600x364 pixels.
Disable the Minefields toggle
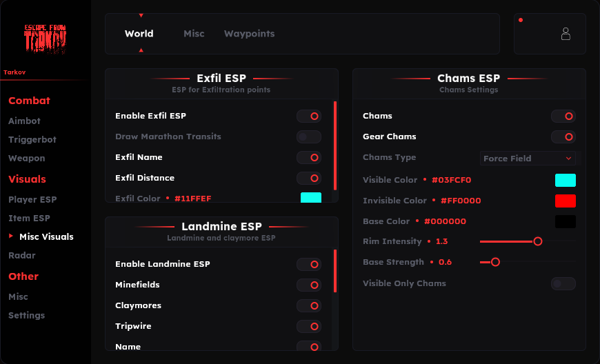click(309, 285)
